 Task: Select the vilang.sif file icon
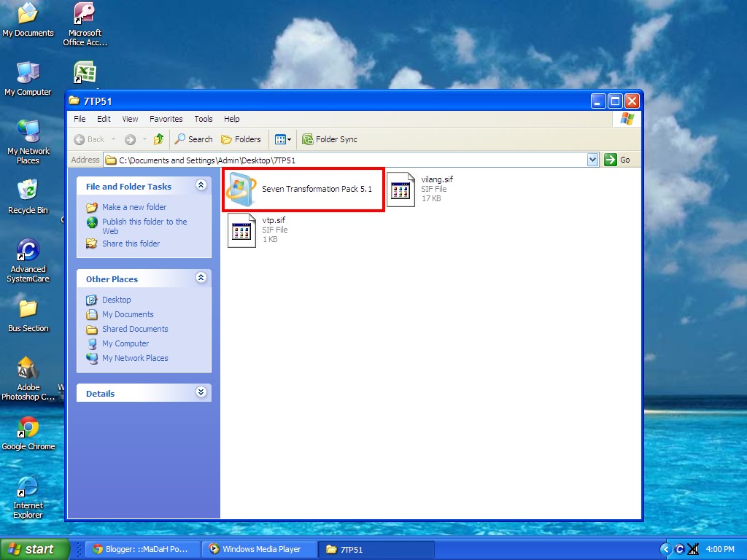[x=400, y=189]
